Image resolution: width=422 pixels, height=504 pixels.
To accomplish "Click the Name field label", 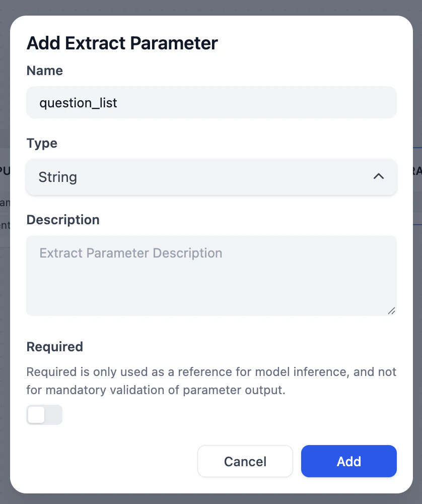I will pos(45,71).
